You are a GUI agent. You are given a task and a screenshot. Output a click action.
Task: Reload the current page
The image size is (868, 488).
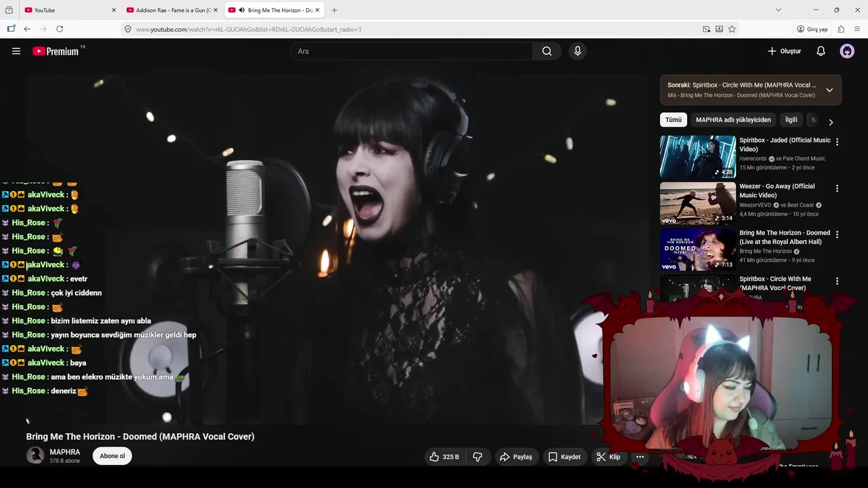point(60,29)
